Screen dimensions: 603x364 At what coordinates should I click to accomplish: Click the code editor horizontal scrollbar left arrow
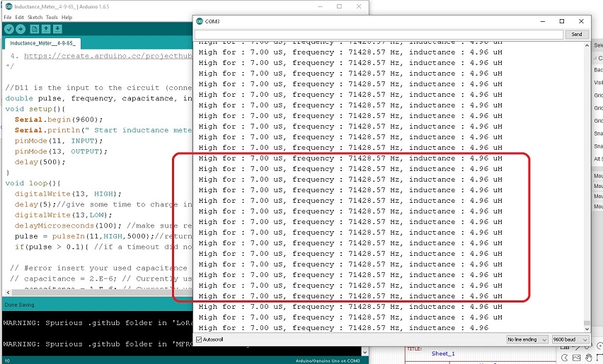tap(8, 293)
